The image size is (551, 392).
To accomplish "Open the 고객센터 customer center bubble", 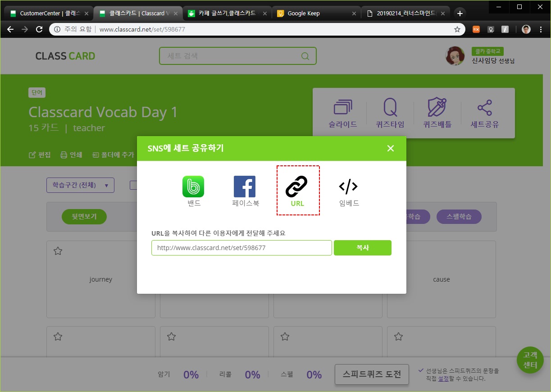I will pos(530,360).
